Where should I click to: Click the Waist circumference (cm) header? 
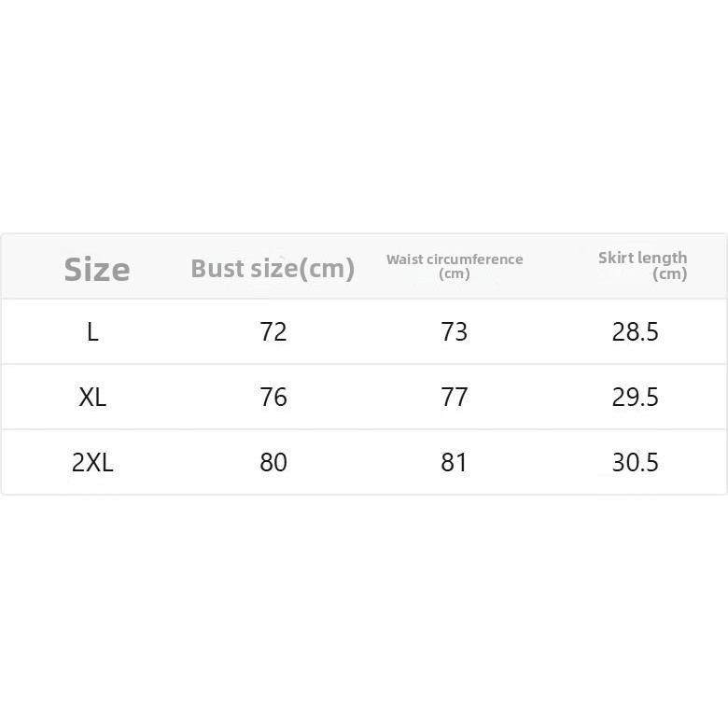click(x=455, y=266)
